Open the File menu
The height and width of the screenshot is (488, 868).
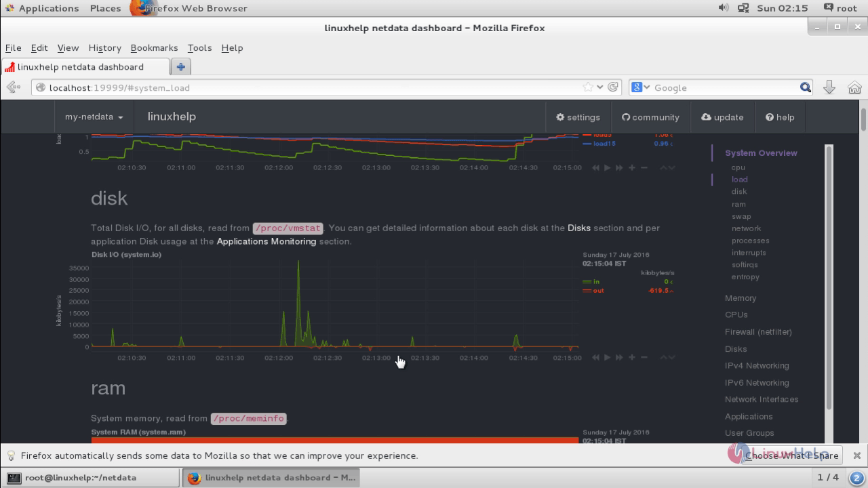coord(13,48)
